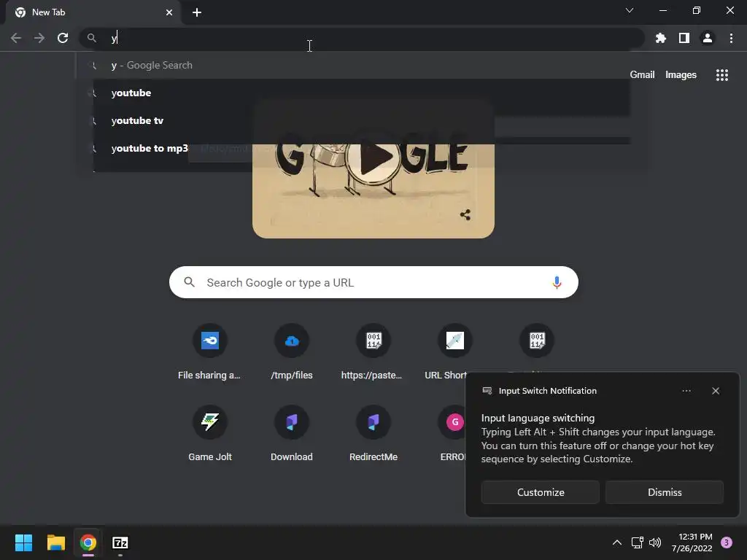The height and width of the screenshot is (560, 747).
Task: Dismiss the input language notification
Action: point(665,492)
